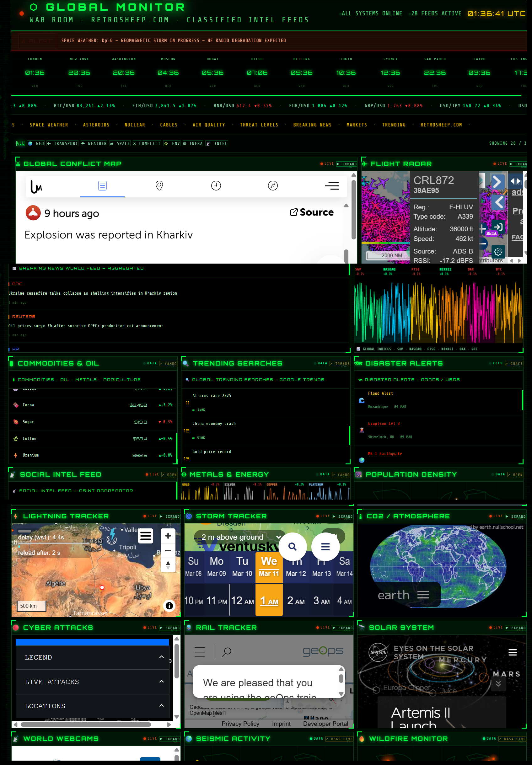Viewport: 532px width, 765px height.
Task: Go to NUCLEAR in navigation bar
Action: pyautogui.click(x=135, y=125)
